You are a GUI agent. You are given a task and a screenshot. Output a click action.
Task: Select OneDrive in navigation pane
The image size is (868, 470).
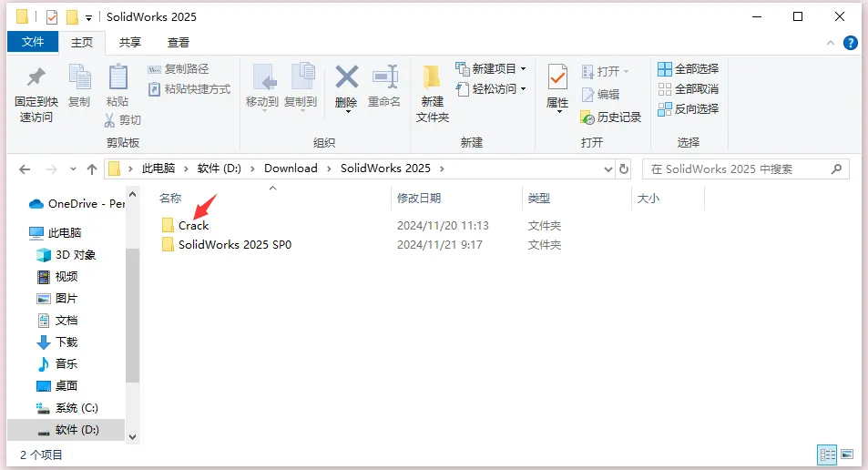tap(77, 204)
